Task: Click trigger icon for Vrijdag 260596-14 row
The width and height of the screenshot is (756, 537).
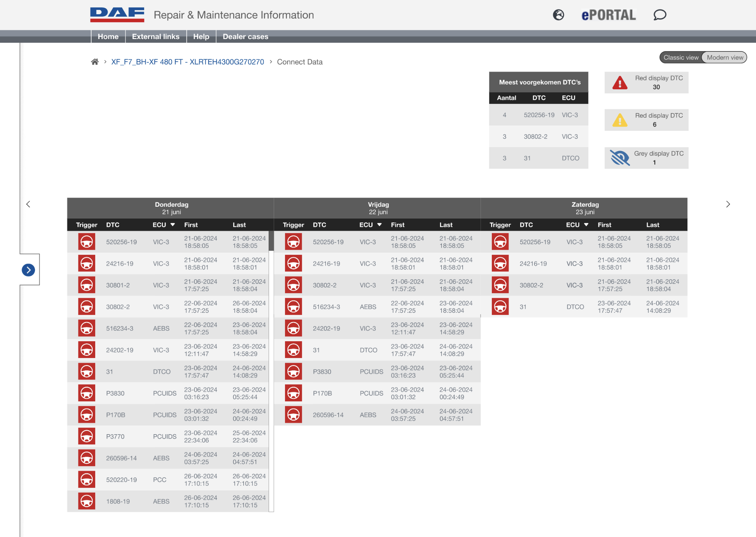Action: (293, 415)
